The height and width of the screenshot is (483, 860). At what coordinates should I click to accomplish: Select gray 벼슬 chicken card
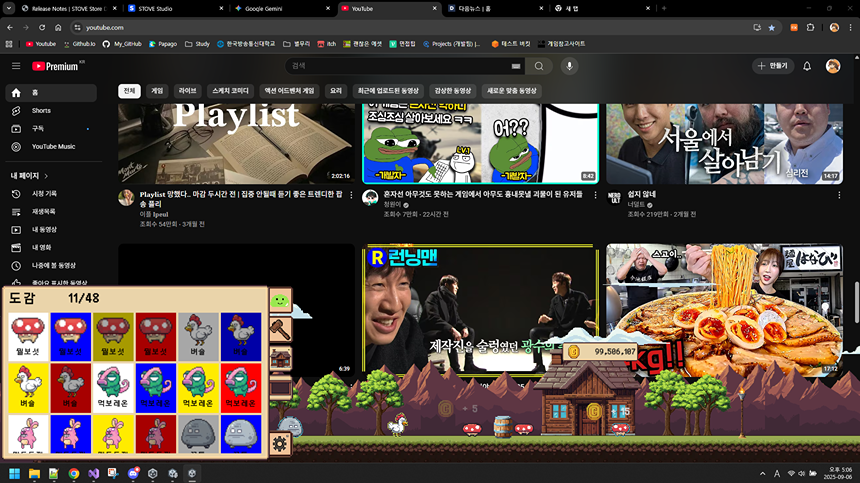(198, 337)
